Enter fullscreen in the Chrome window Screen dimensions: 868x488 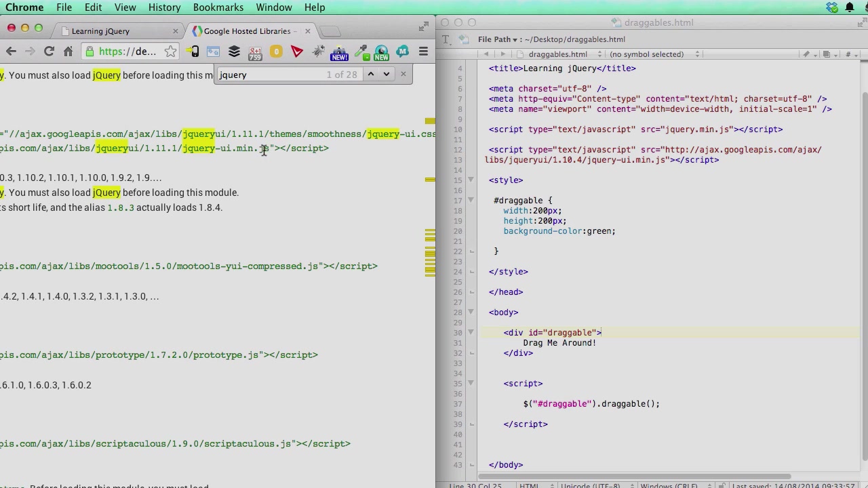pos(424,26)
